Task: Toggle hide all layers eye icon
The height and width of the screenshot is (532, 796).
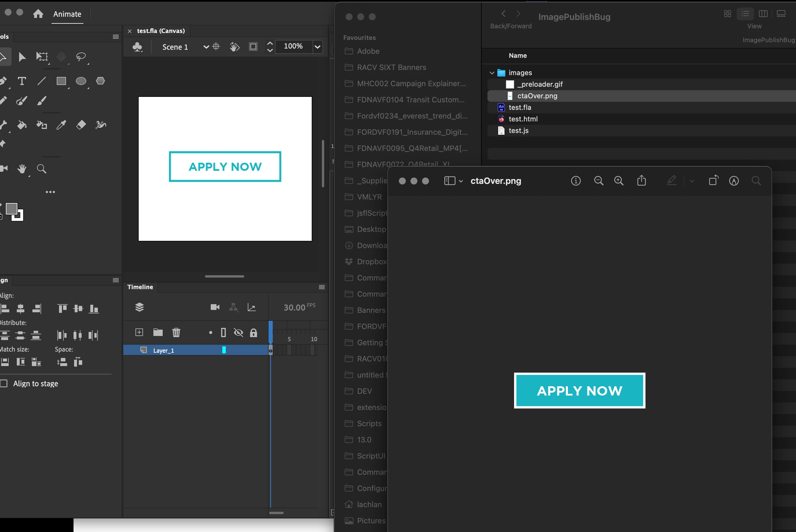Action: click(x=239, y=332)
